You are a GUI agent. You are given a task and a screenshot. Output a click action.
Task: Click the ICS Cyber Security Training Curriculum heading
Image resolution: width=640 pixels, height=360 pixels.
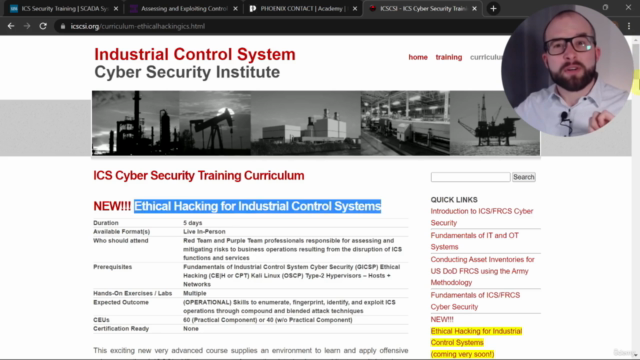[198, 176]
